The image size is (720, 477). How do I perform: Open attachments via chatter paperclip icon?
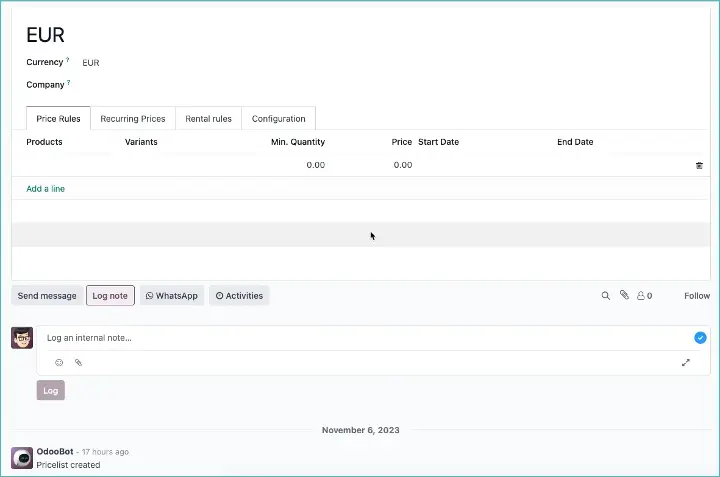click(624, 295)
